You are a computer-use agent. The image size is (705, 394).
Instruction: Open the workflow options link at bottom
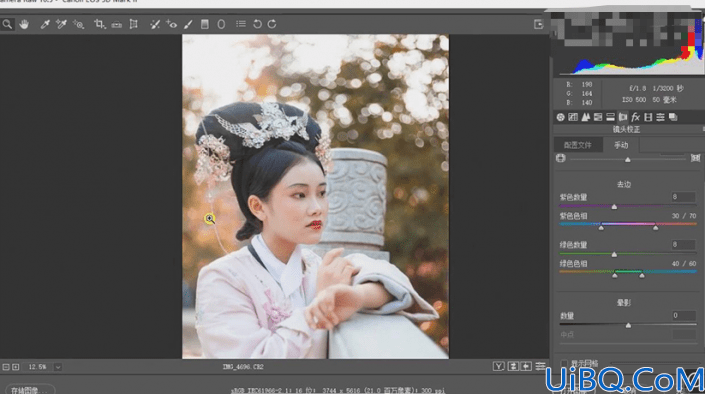(338, 390)
